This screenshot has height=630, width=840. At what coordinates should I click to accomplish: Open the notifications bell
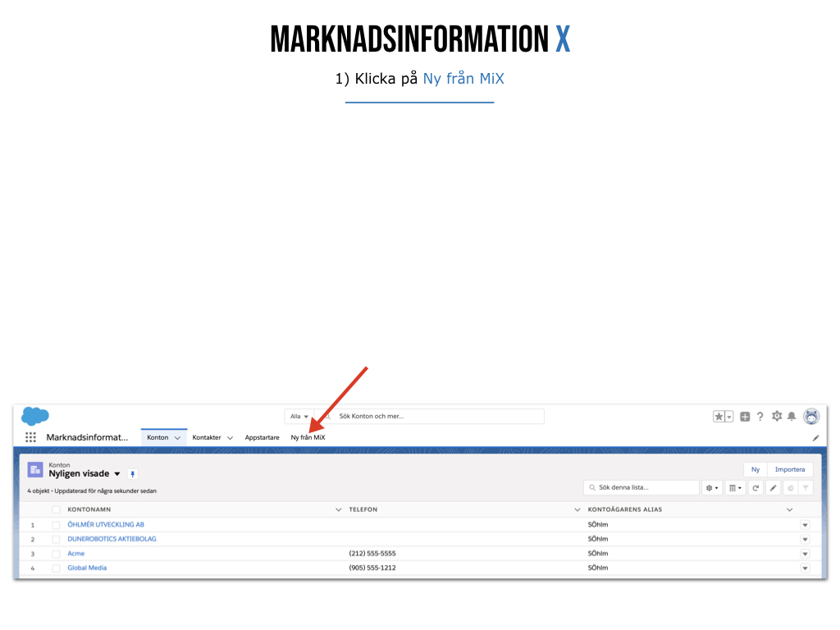(792, 417)
